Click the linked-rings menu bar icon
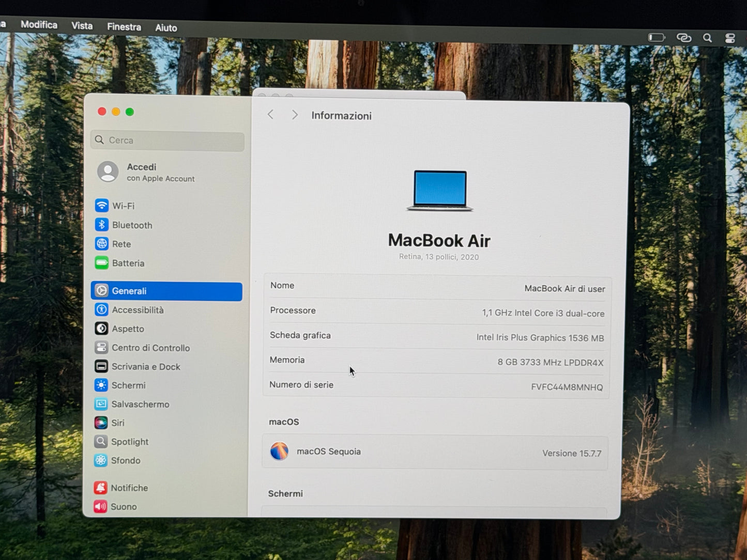This screenshot has height=560, width=747. click(683, 38)
